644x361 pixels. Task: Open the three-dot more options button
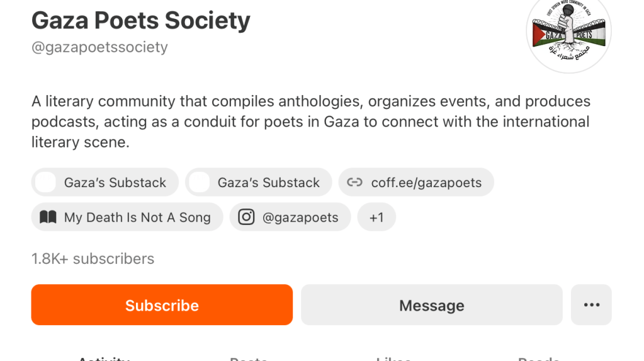[x=591, y=305]
